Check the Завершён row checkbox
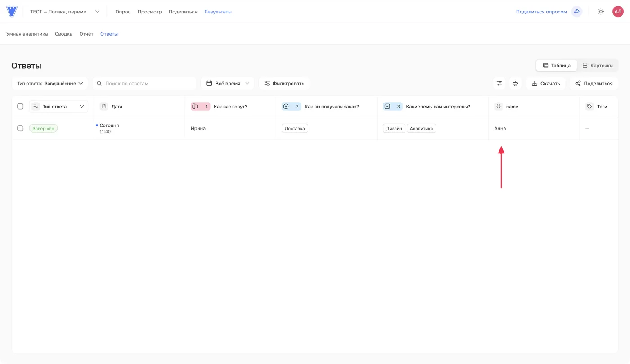Viewport: 630px width, 364px height. [x=20, y=128]
